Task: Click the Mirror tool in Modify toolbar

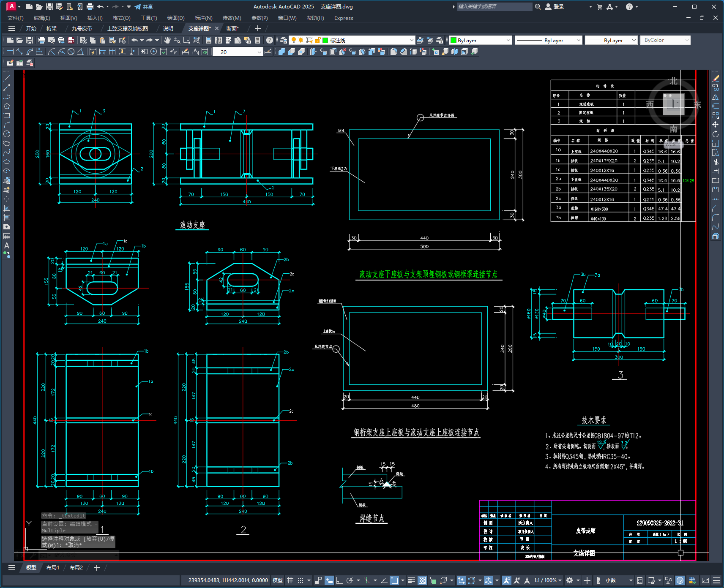Action: coord(716,97)
